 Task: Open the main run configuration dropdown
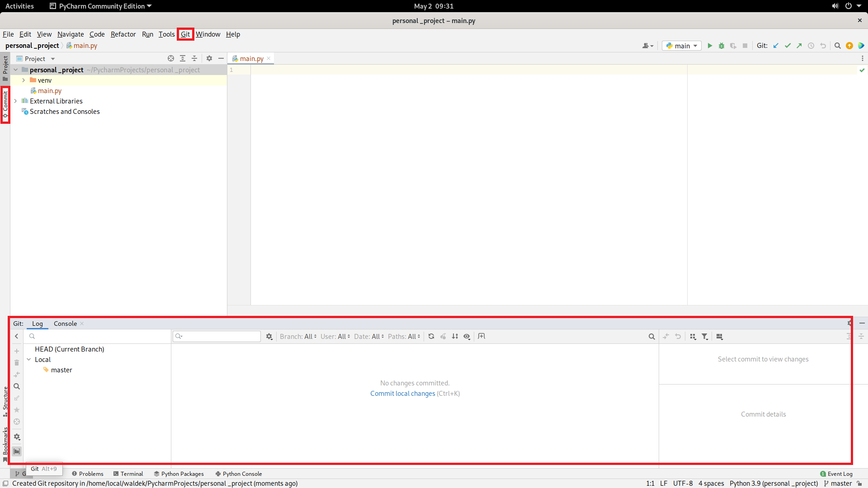[682, 46]
